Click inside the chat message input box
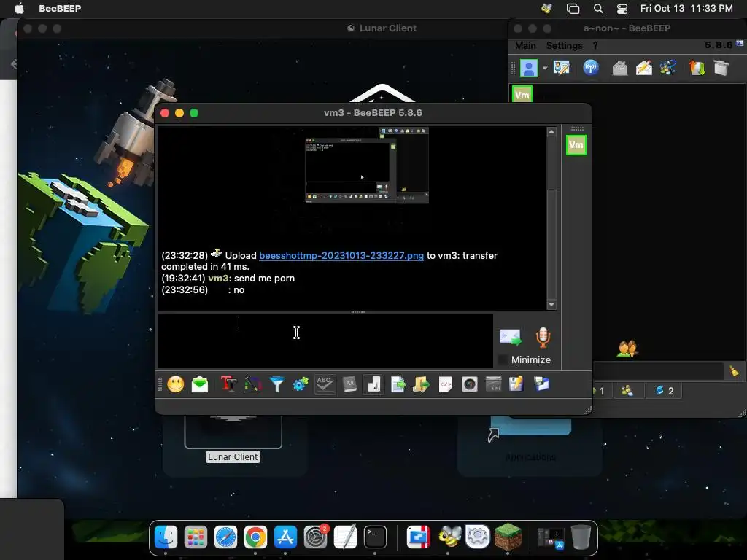747x560 pixels. pyautogui.click(x=325, y=340)
